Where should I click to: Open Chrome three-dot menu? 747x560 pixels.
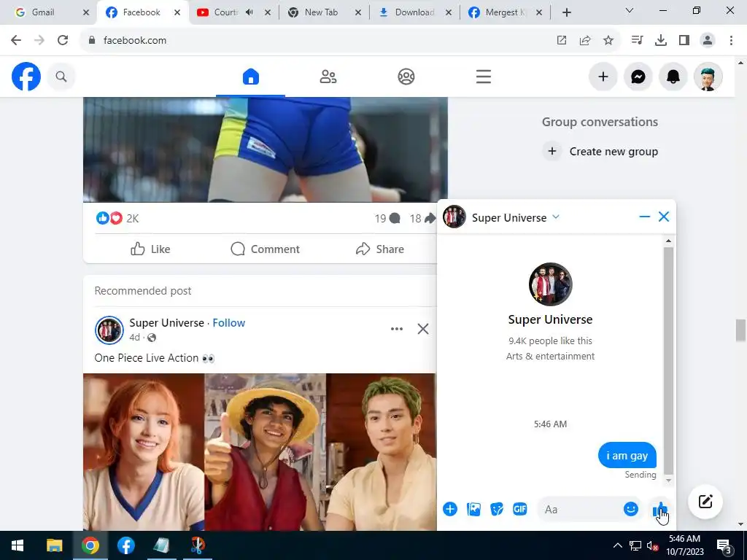click(x=731, y=41)
